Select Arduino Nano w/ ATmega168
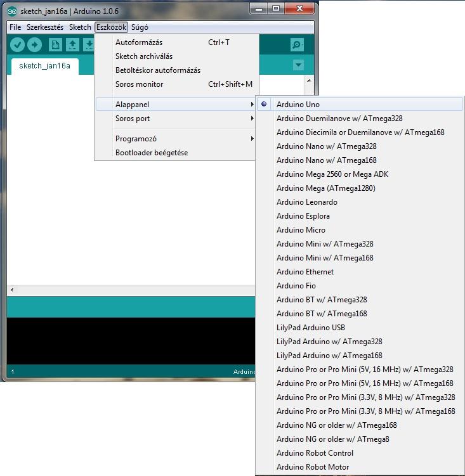The image size is (465, 476). [360, 160]
